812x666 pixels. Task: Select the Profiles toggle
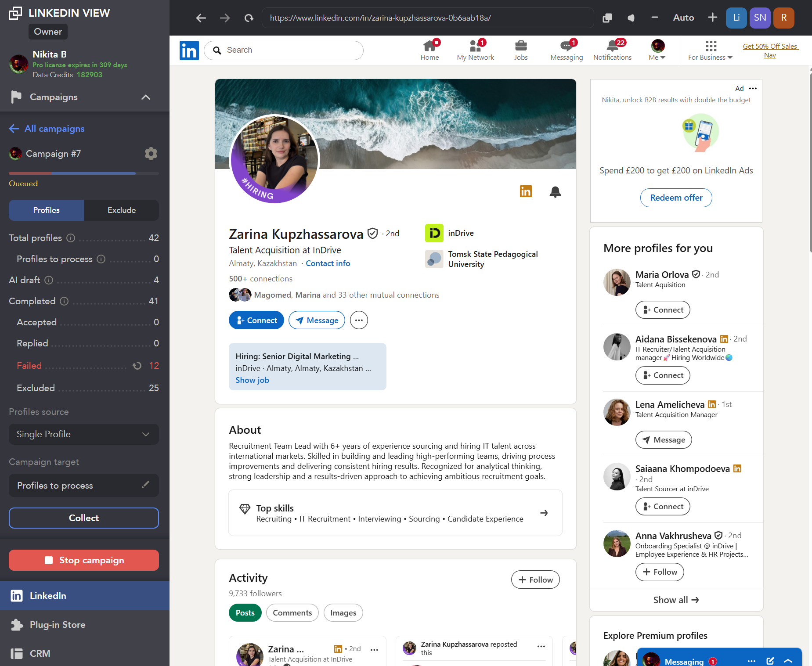(46, 210)
